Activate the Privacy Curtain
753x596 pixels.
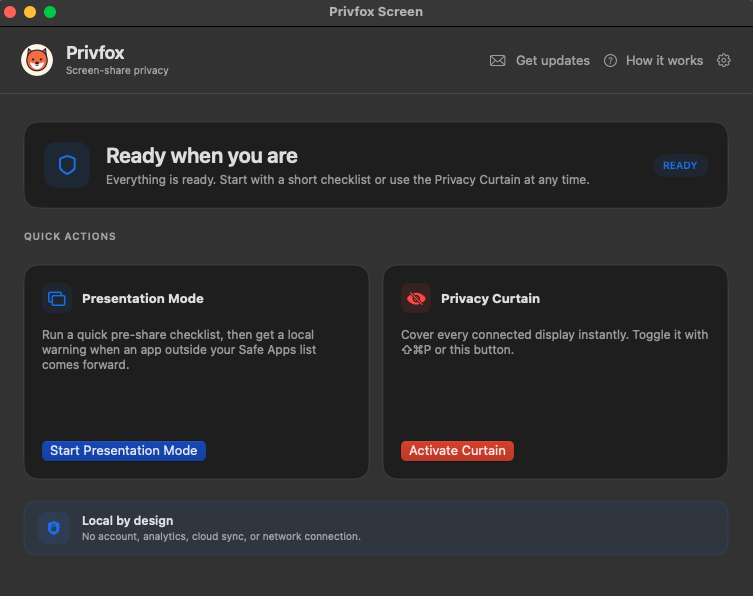point(457,450)
